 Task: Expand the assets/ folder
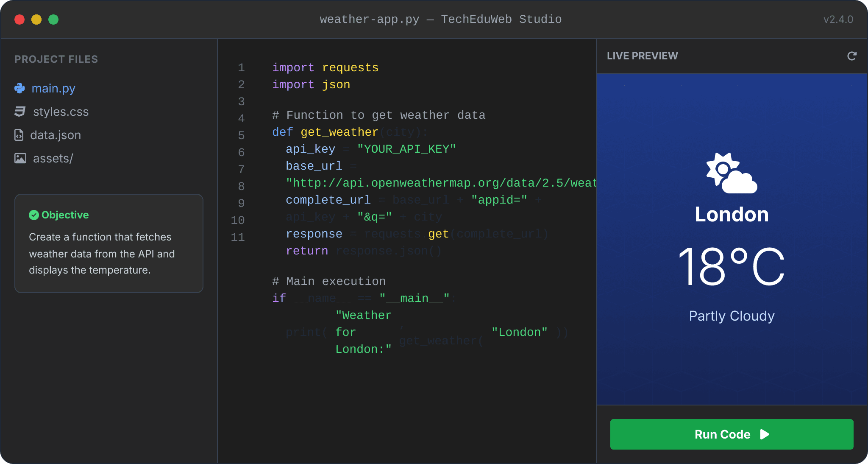(53, 158)
